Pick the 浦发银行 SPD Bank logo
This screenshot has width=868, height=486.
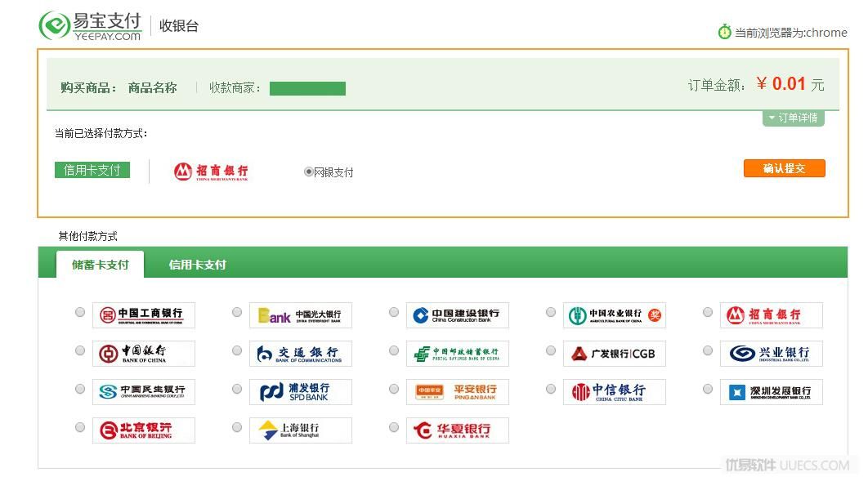point(301,392)
